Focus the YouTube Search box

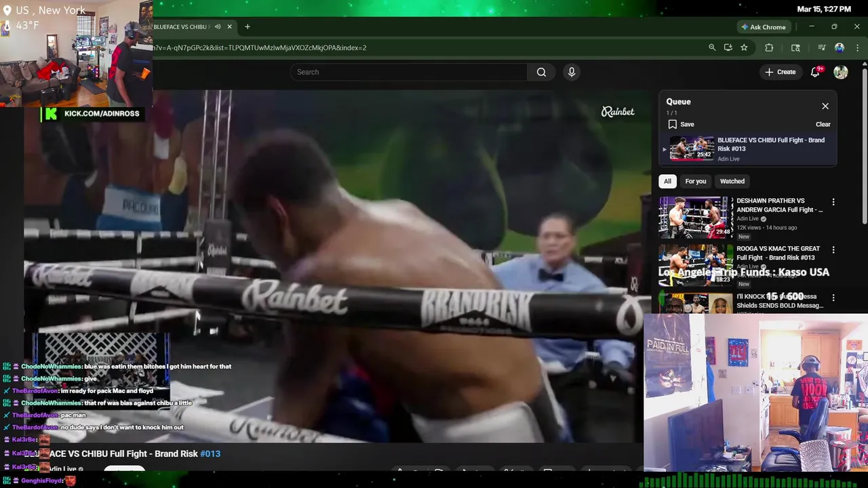click(x=409, y=72)
